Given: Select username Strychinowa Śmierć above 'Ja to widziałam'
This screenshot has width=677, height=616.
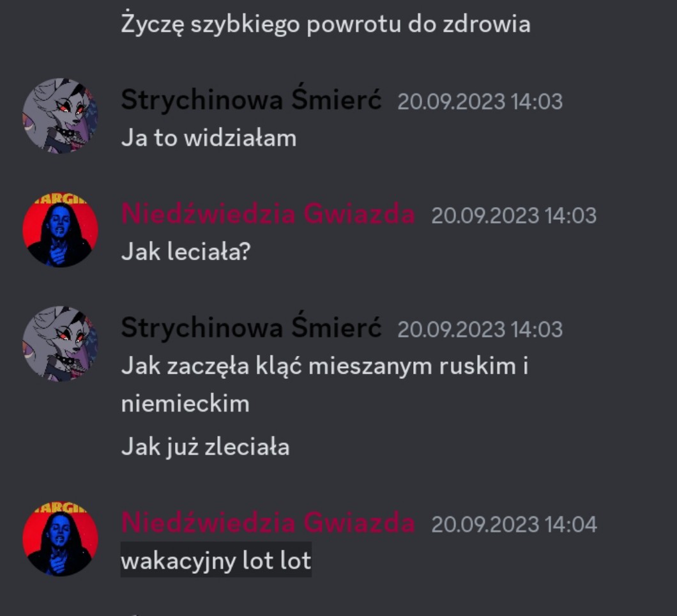Looking at the screenshot, I should pyautogui.click(x=251, y=100).
